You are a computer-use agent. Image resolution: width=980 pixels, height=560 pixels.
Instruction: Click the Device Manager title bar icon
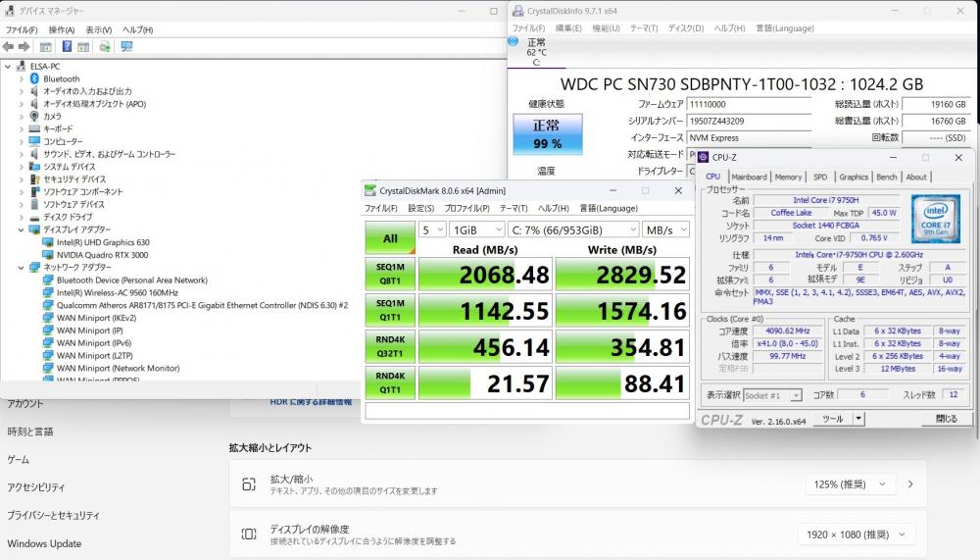(10, 11)
